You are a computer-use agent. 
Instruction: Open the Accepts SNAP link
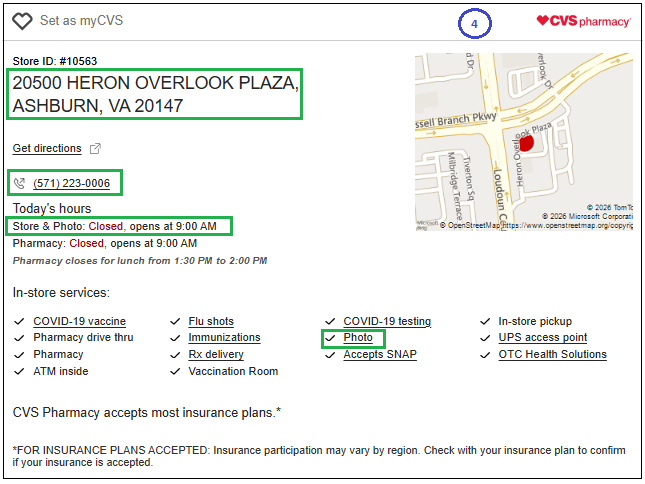click(380, 354)
